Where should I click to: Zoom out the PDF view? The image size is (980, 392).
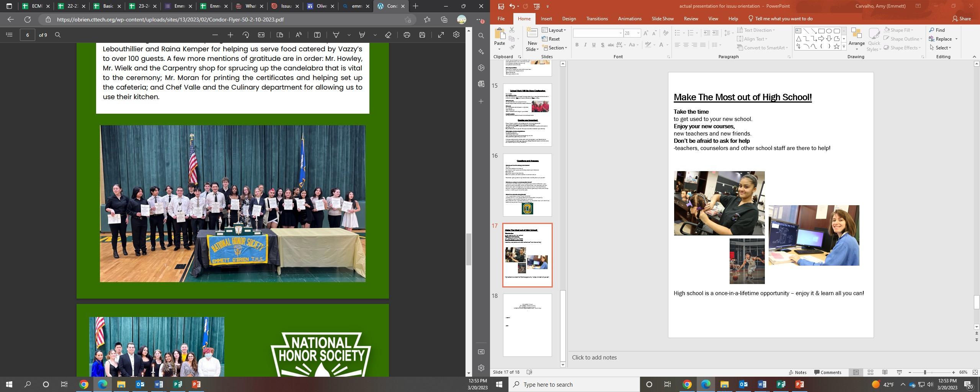[215, 35]
